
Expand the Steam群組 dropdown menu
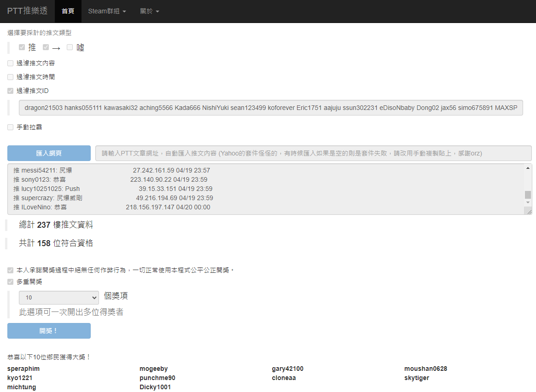point(107,11)
